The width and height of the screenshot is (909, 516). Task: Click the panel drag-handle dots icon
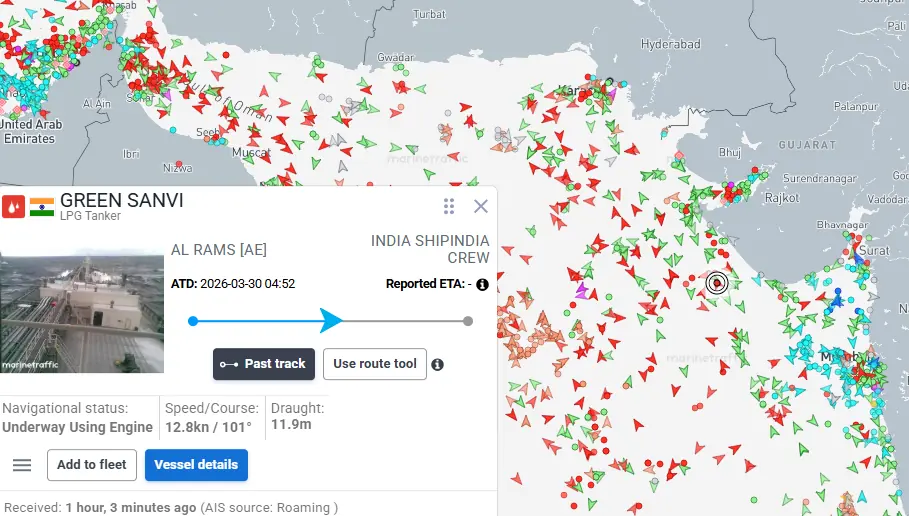point(449,206)
